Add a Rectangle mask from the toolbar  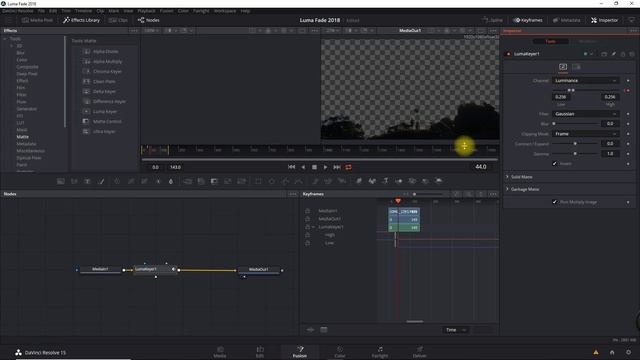coord(258,181)
